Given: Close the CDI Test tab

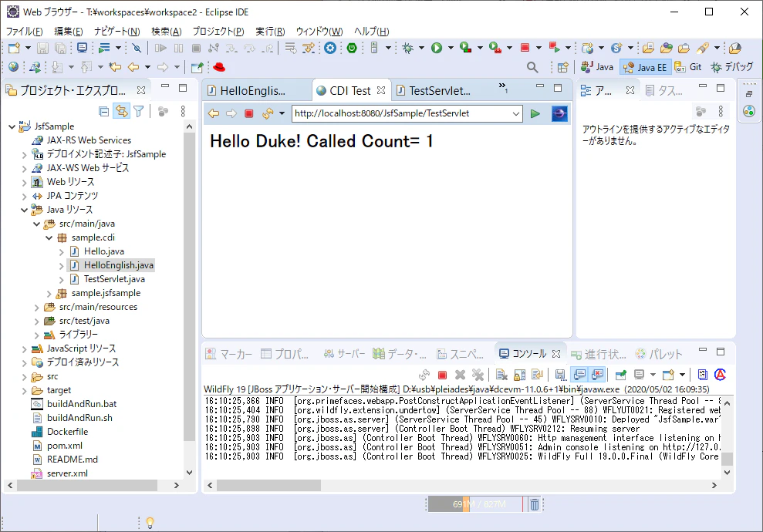Looking at the screenshot, I should tap(381, 90).
